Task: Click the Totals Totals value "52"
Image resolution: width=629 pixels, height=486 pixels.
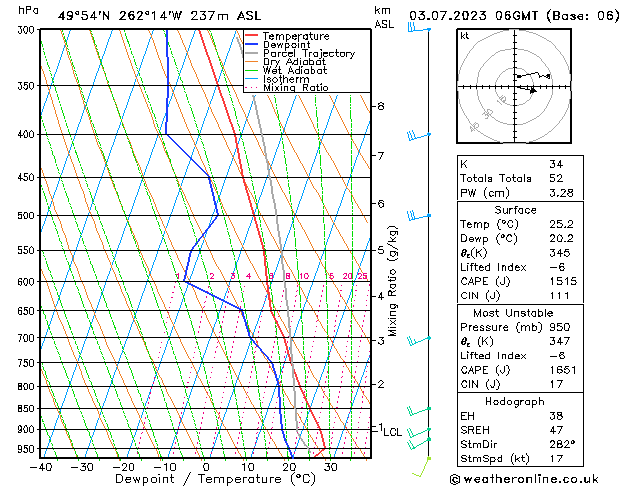Action: click(x=556, y=178)
